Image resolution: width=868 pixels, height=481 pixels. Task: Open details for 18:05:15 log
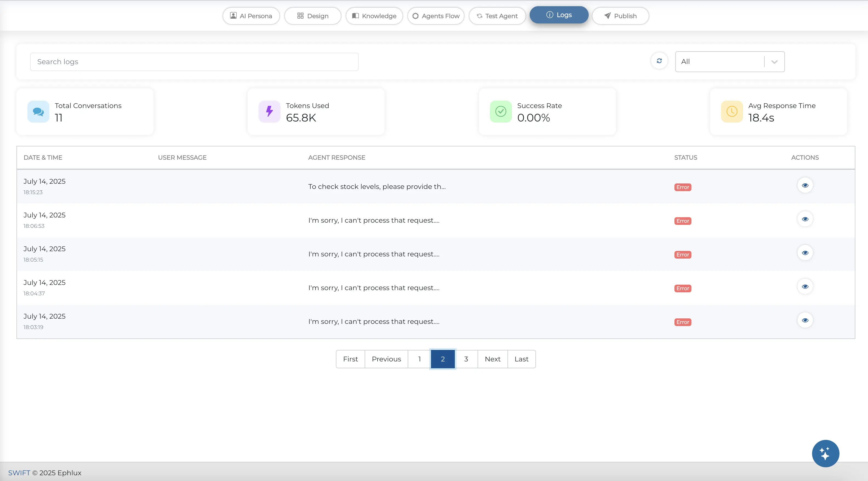[x=805, y=253]
